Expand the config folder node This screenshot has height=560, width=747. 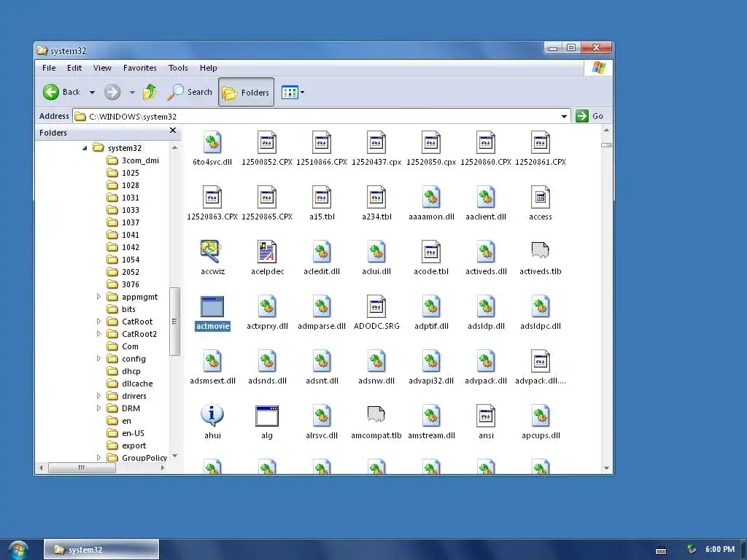click(x=98, y=359)
